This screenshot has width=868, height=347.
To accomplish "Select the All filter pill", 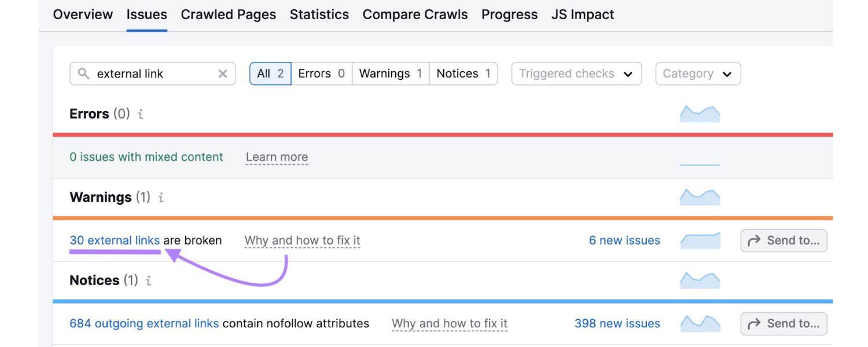I will pos(270,73).
